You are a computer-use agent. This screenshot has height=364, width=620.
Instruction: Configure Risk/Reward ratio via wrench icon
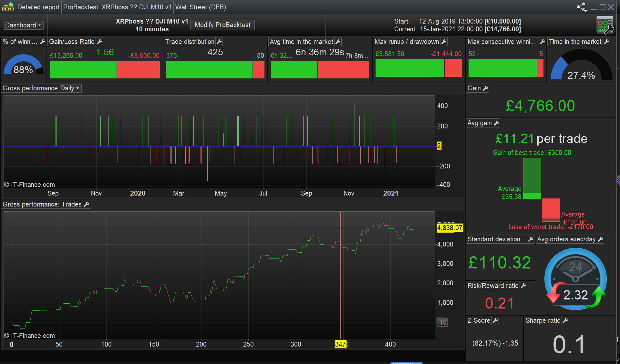[x=523, y=286]
